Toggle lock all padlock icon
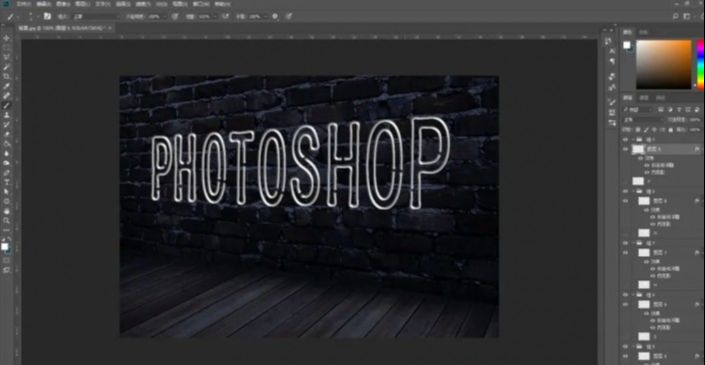This screenshot has height=365, width=705. click(x=670, y=129)
